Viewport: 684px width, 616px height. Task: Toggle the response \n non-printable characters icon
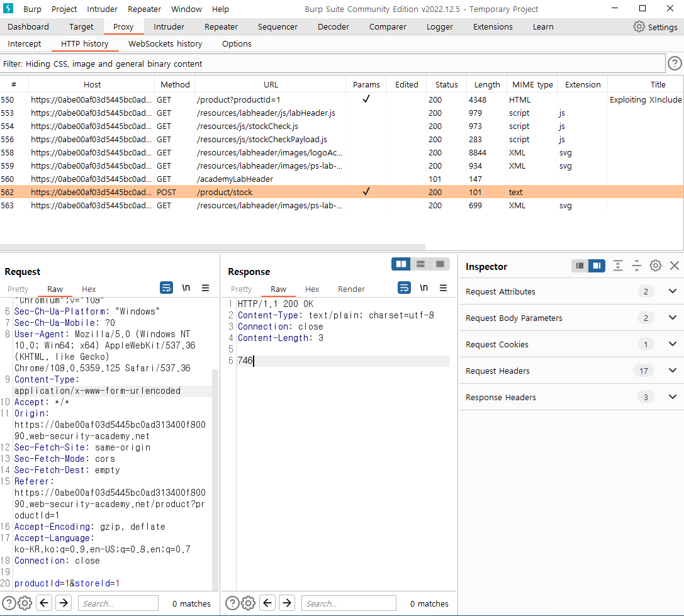tap(423, 288)
